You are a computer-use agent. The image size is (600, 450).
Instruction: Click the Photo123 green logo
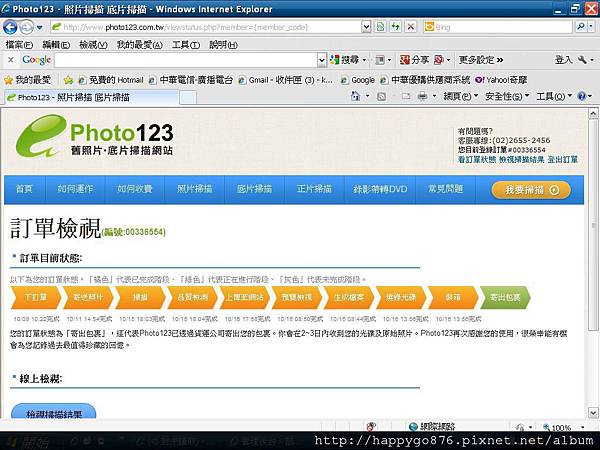(94, 136)
